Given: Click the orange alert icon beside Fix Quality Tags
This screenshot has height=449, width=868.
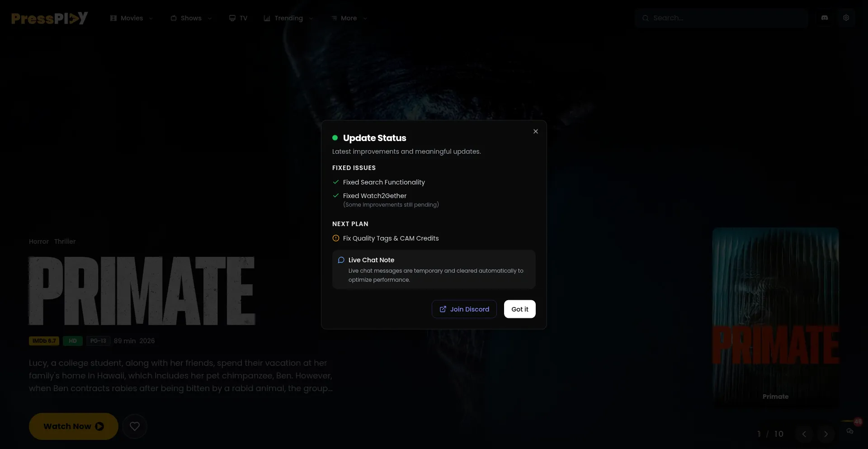Looking at the screenshot, I should [336, 238].
